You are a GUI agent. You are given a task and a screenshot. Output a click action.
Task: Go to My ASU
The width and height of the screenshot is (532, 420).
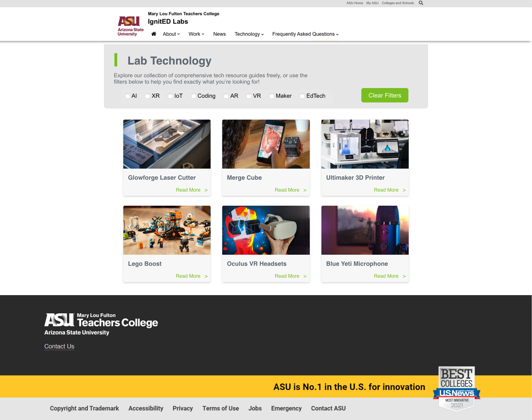(372, 3)
